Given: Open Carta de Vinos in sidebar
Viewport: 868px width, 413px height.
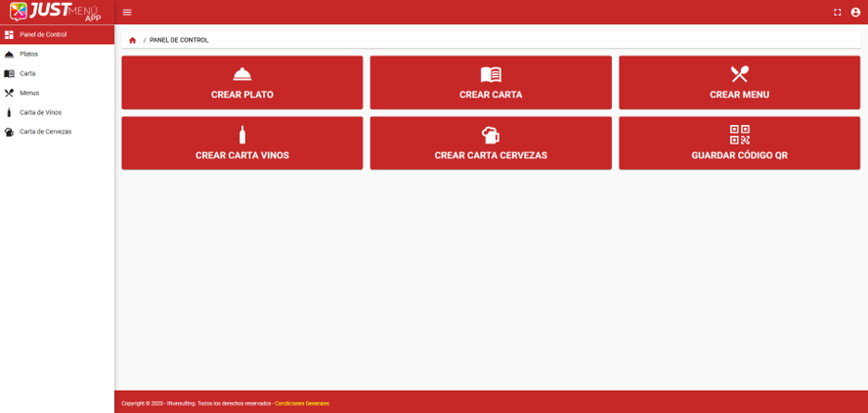Looking at the screenshot, I should coord(40,112).
